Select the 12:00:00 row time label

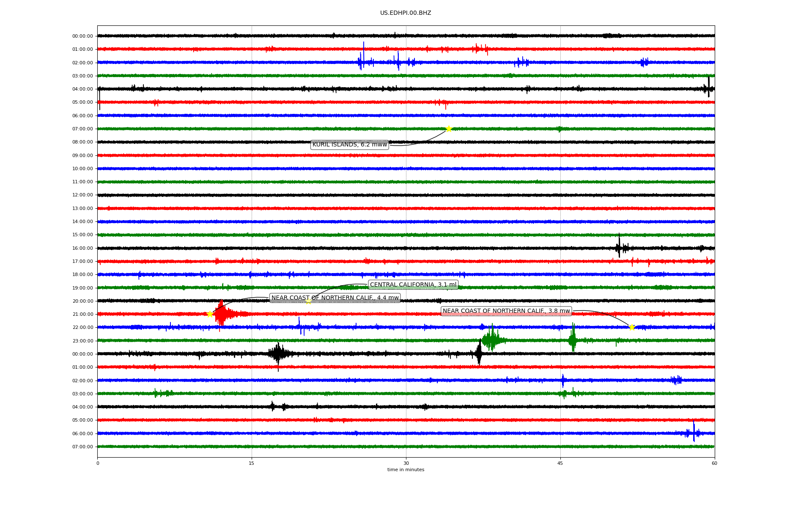(x=82, y=195)
